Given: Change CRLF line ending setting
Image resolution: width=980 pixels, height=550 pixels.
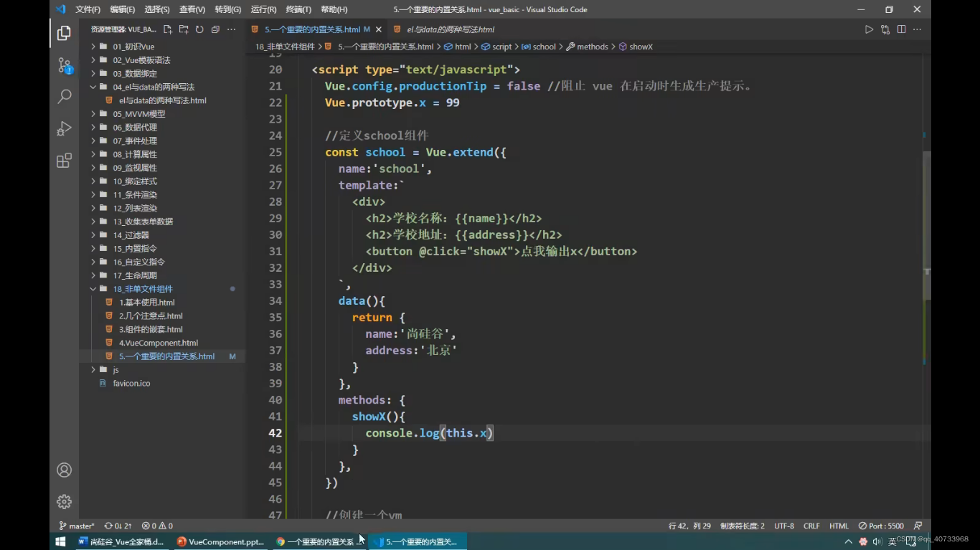Looking at the screenshot, I should point(811,526).
